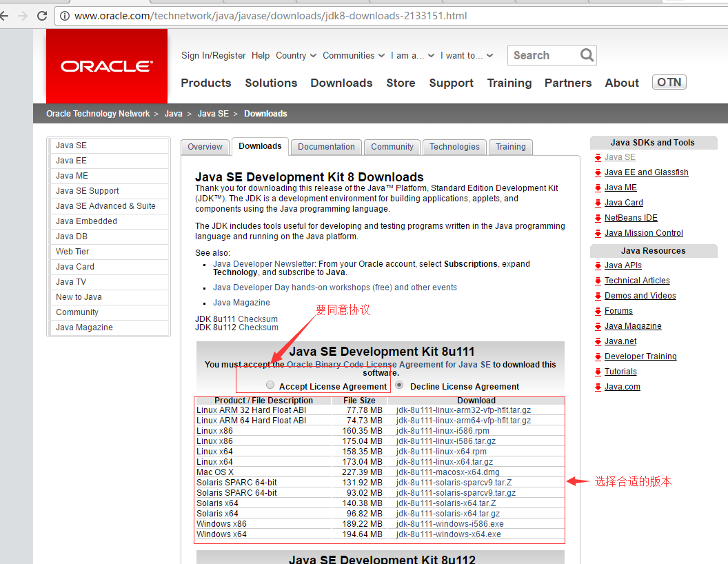
Task: Open Developer Training link
Action: click(x=640, y=356)
